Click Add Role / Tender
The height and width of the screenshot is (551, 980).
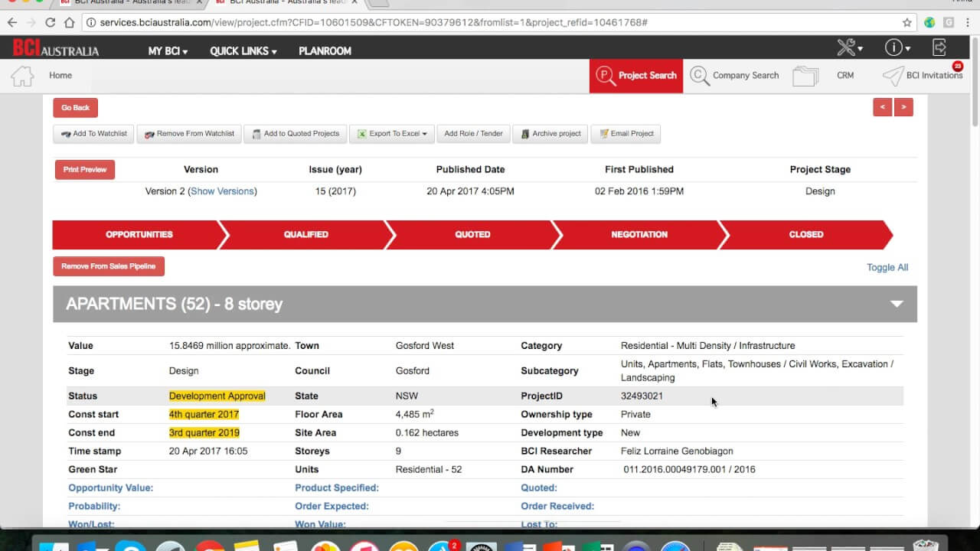473,134
